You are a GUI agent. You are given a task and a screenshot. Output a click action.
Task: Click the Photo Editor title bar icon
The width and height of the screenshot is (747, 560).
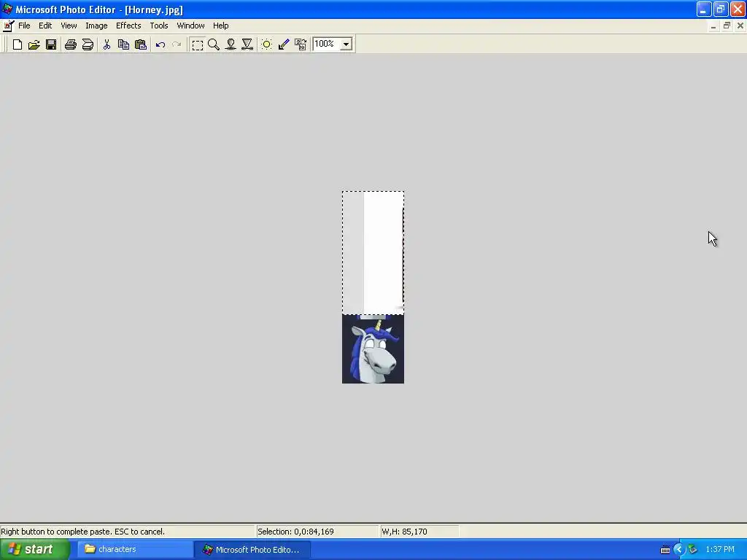click(x=7, y=9)
